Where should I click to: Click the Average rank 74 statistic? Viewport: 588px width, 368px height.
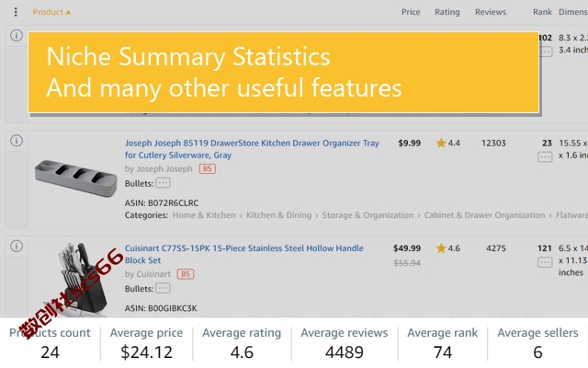click(443, 342)
